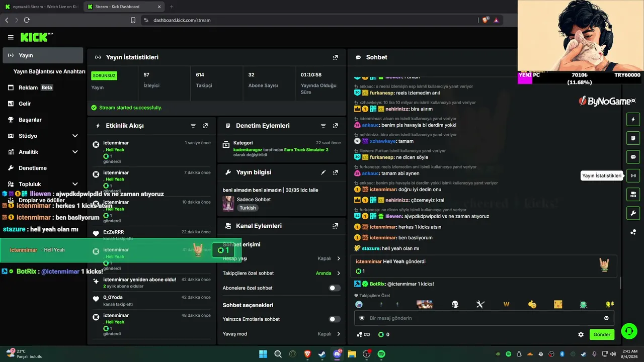Viewport: 644px width, 362px height.
Task: Toggle Yalnızca Emotlarla sohbet switch
Action: (335, 319)
